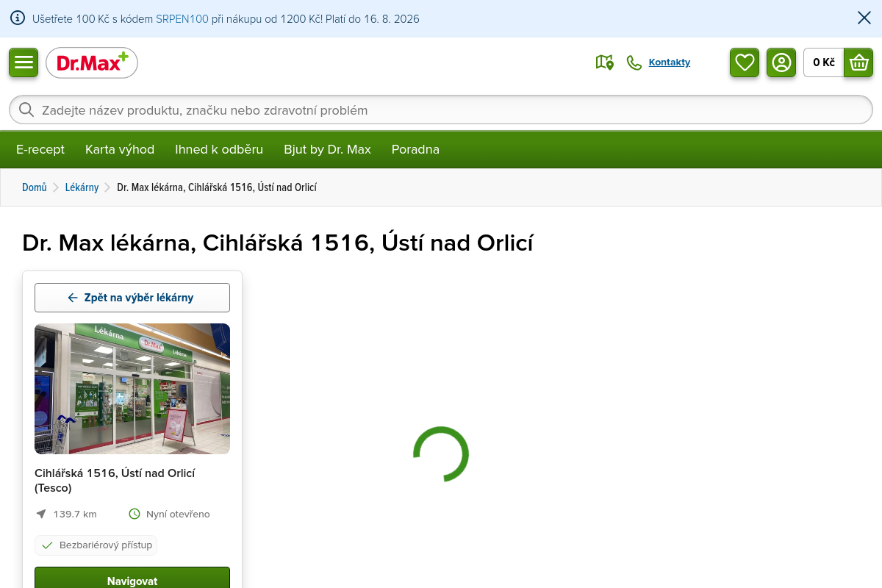Go to Lékárny breadcrumb
The width and height of the screenshot is (882, 588).
pos(82,187)
